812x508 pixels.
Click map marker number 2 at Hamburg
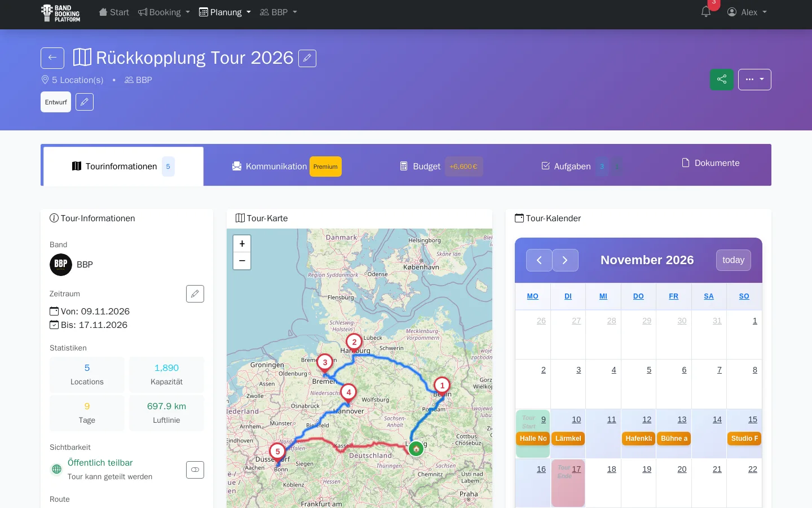coord(354,342)
